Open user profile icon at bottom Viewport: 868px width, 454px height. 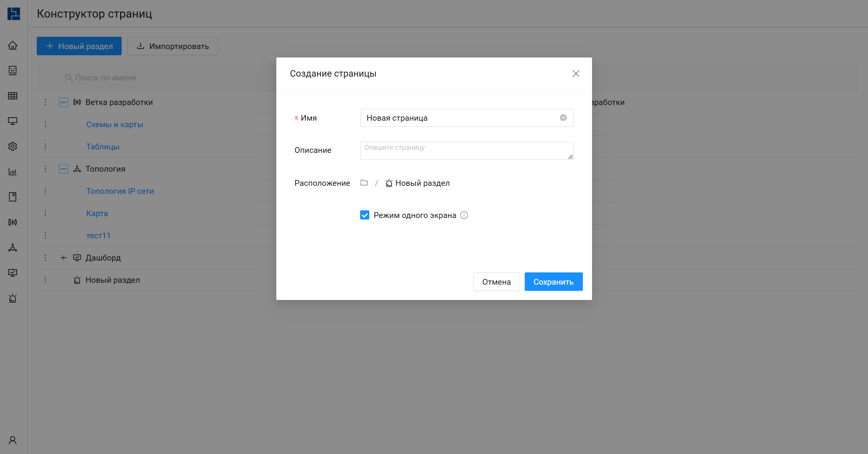(13, 440)
